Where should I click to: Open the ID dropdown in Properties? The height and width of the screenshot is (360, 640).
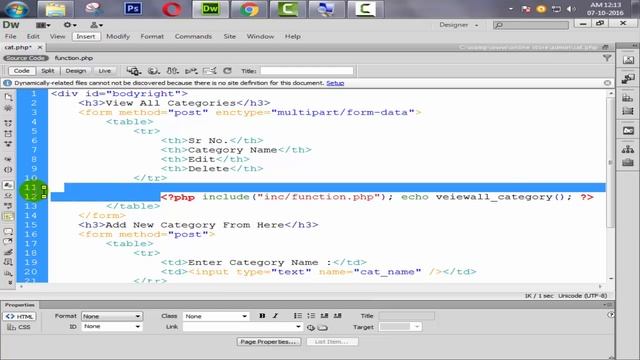111,327
